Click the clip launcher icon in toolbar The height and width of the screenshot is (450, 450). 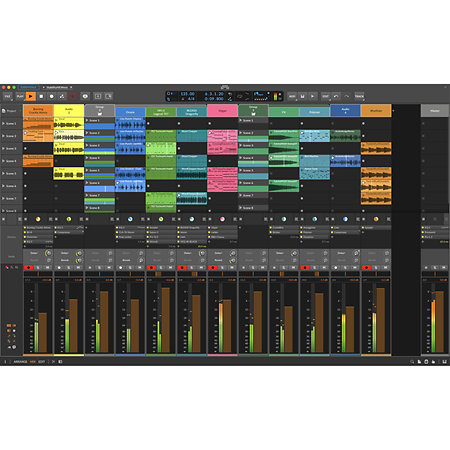tap(98, 96)
